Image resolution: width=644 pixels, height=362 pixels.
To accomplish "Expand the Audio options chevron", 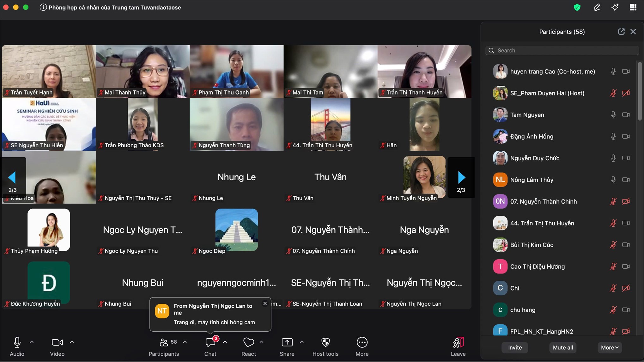I will 32,342.
